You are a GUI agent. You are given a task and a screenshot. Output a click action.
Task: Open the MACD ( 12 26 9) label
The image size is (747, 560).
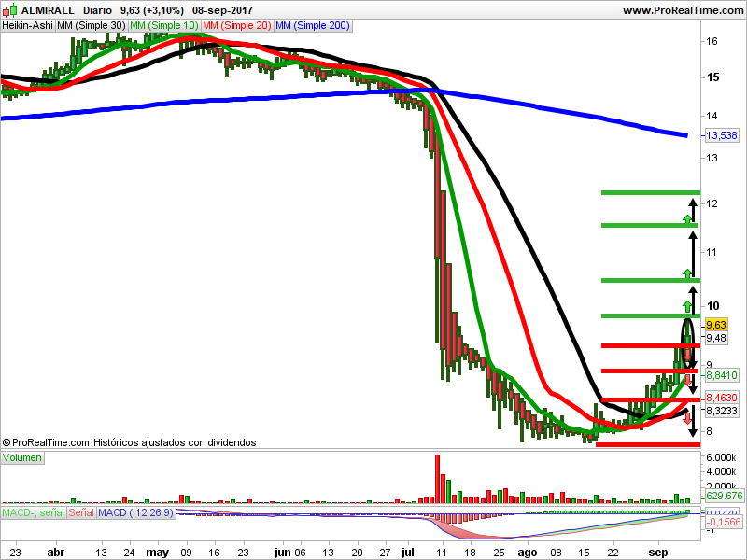(x=135, y=512)
